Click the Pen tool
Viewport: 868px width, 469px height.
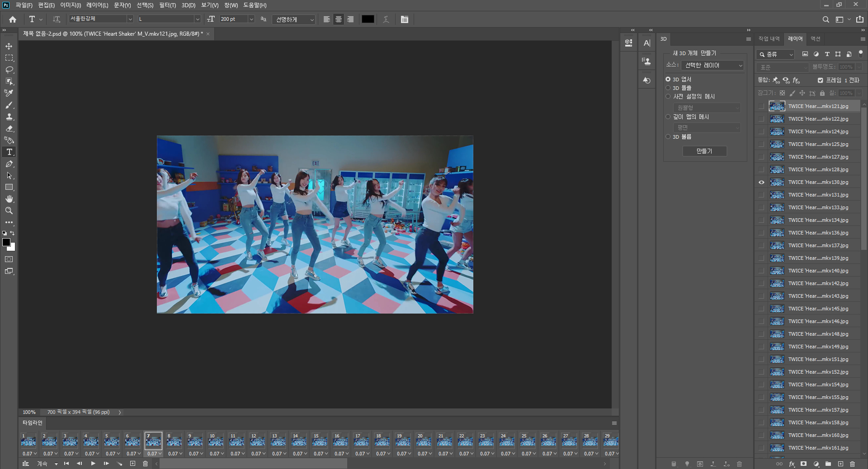tap(9, 164)
